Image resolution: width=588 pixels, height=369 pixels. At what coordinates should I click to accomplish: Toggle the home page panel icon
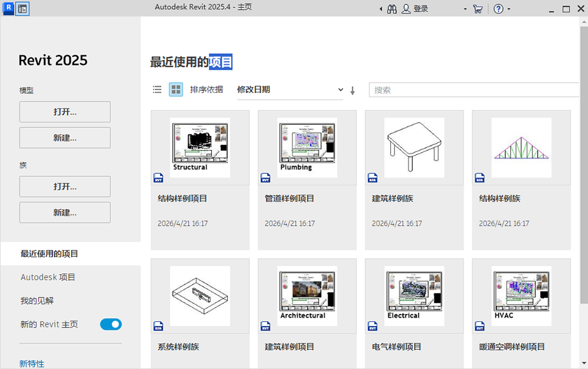coord(23,9)
